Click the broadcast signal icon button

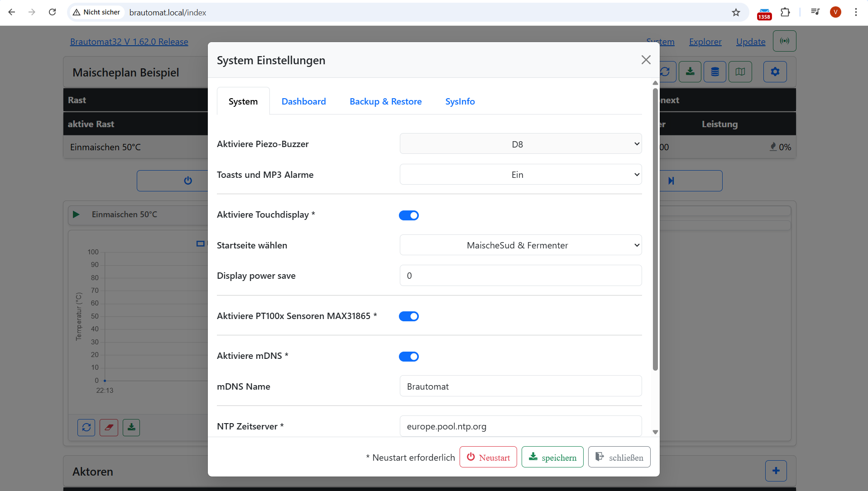point(784,41)
